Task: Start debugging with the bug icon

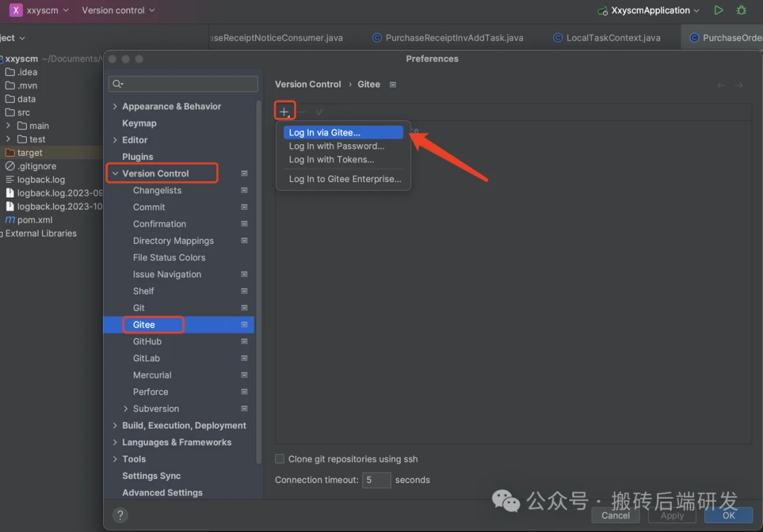Action: coord(741,10)
